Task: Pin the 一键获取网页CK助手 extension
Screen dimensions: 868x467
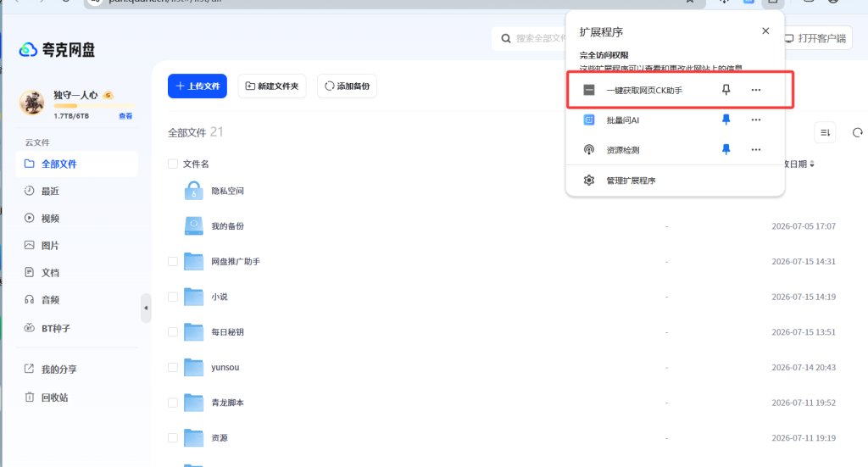Action: pyautogui.click(x=726, y=90)
